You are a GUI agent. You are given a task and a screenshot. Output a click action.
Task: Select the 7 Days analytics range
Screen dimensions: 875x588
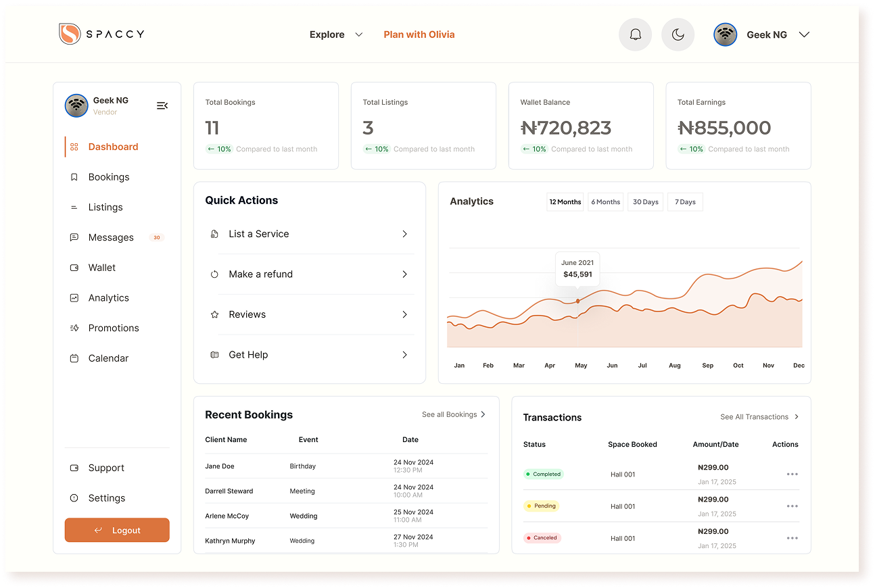point(685,202)
